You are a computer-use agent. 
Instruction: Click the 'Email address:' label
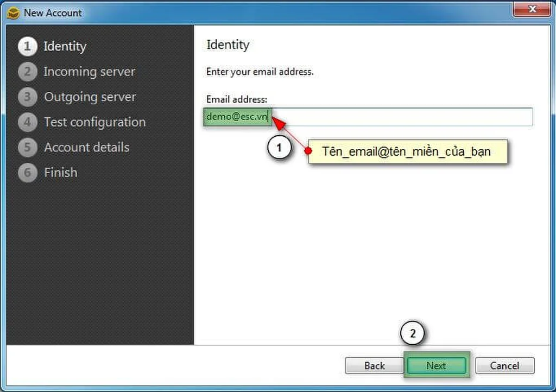(x=237, y=99)
